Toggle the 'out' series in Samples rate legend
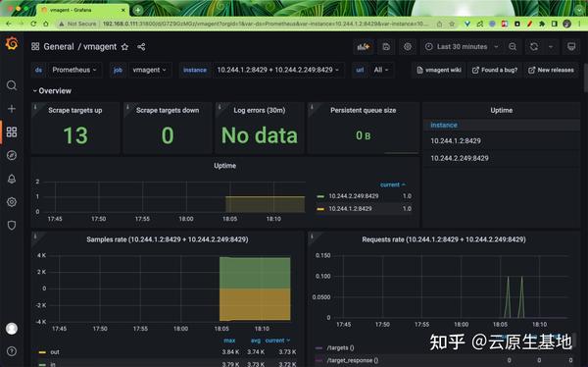The image size is (588, 367). coord(55,352)
